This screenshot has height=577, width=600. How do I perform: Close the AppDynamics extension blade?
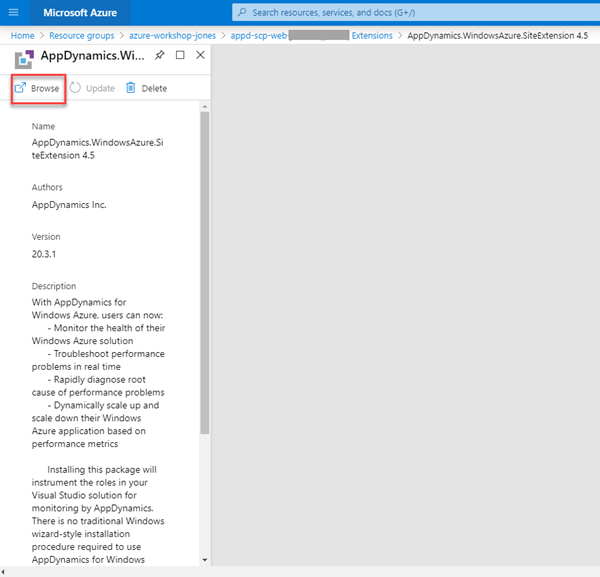(200, 55)
